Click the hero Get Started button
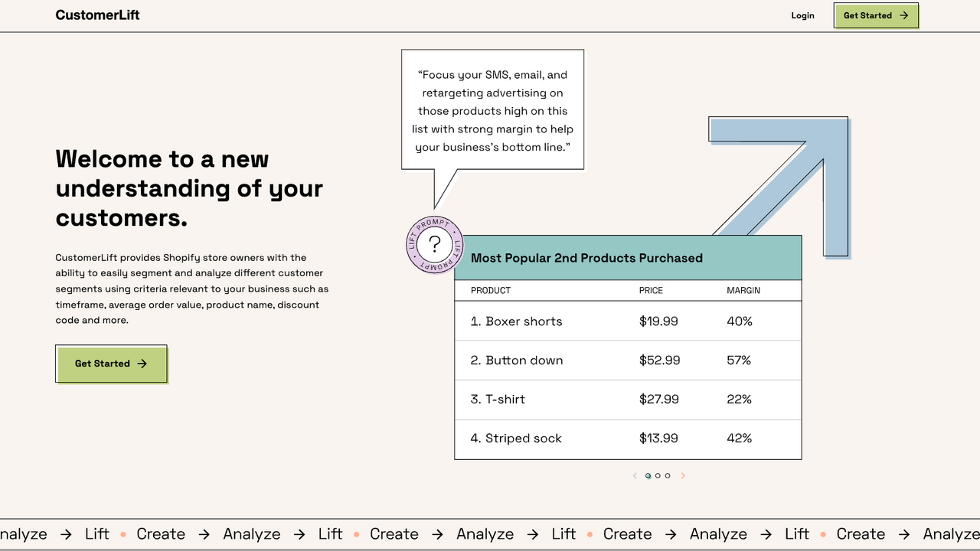 pyautogui.click(x=111, y=364)
